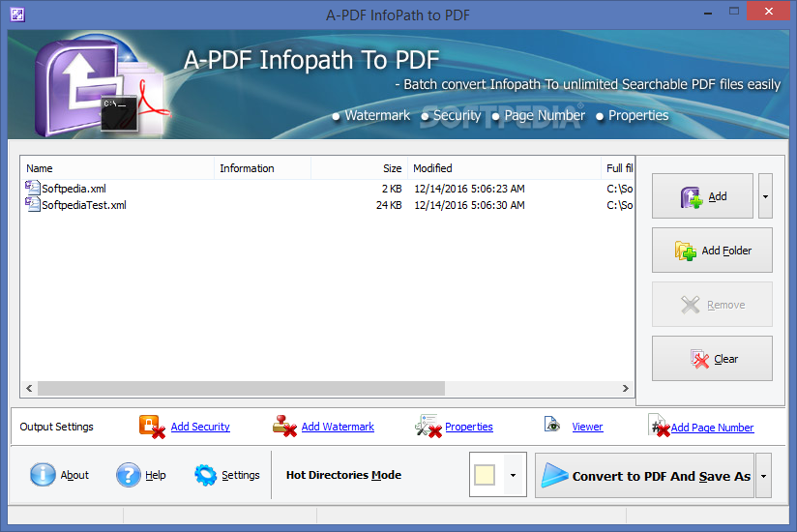Click the SoftpediaTest.xml file icon
Screen dimensions: 797x532
[x=33, y=205]
